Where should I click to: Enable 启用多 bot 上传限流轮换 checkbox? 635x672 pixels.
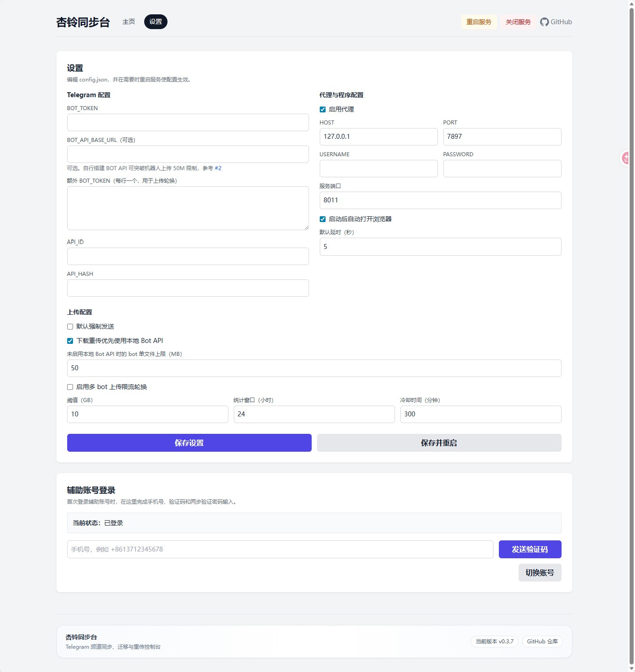coord(70,387)
